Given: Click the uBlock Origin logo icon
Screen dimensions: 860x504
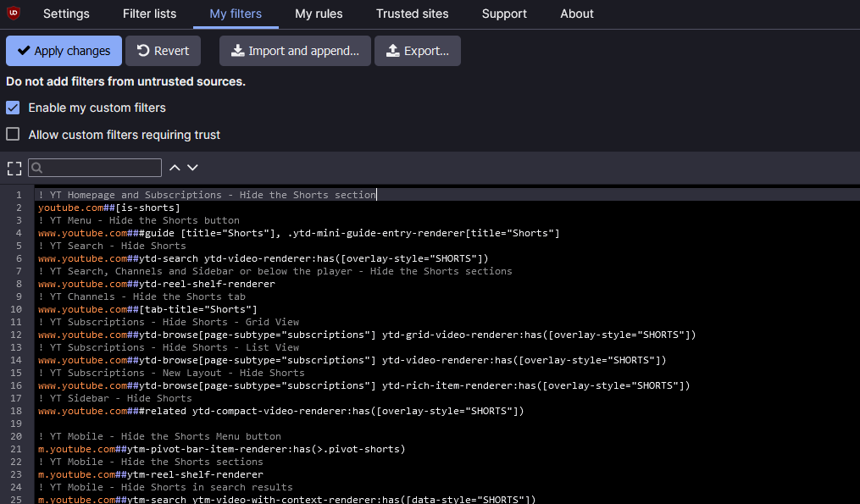Looking at the screenshot, I should pyautogui.click(x=14, y=13).
